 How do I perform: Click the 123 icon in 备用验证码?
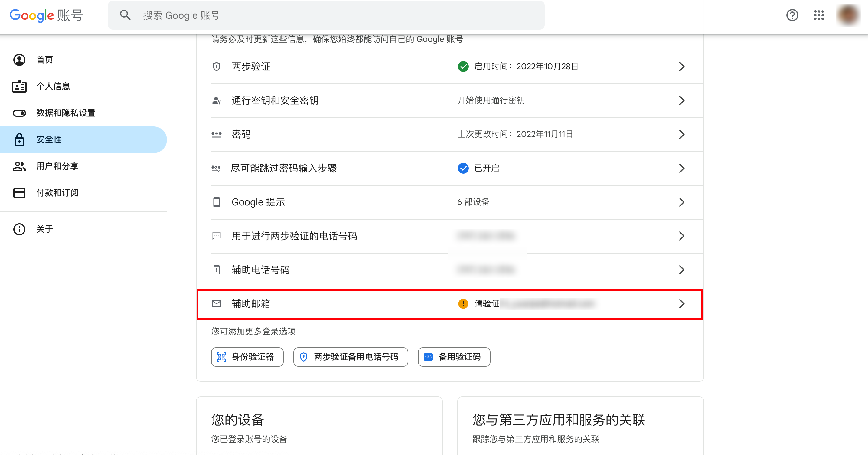tap(428, 357)
